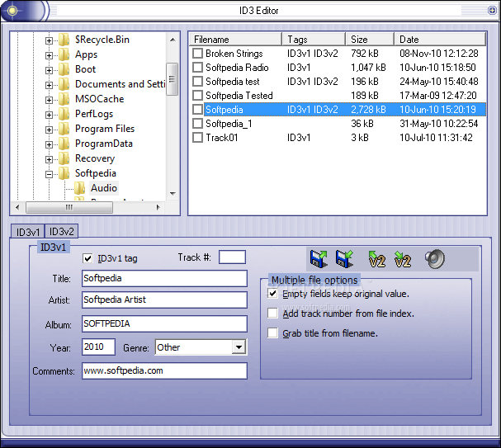Click the folder tree scroll up arrow
501x448 pixels.
(x=173, y=40)
